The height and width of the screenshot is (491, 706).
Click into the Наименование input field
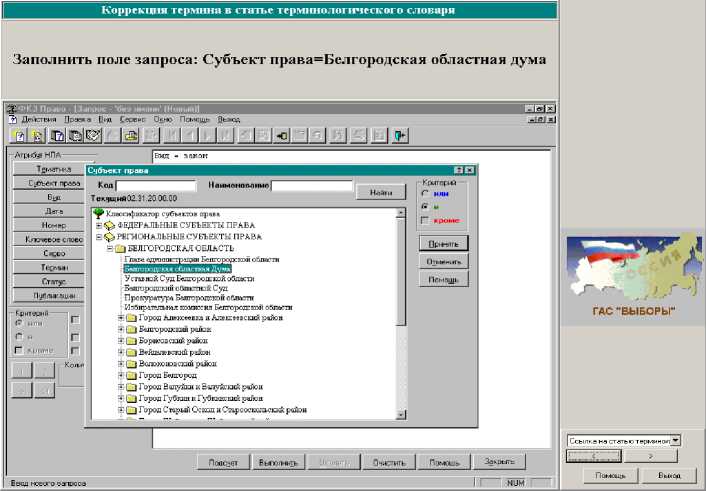(312, 186)
